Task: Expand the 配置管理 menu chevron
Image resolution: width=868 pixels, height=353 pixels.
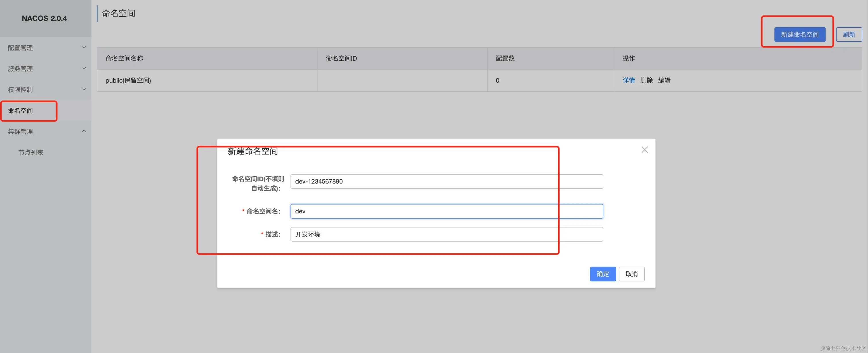Action: 84,47
